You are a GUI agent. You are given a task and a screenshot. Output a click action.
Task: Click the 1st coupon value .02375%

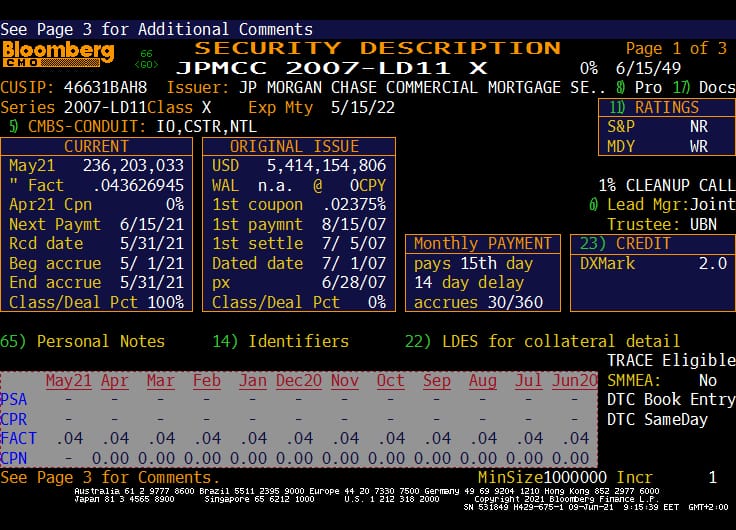[x=354, y=205]
